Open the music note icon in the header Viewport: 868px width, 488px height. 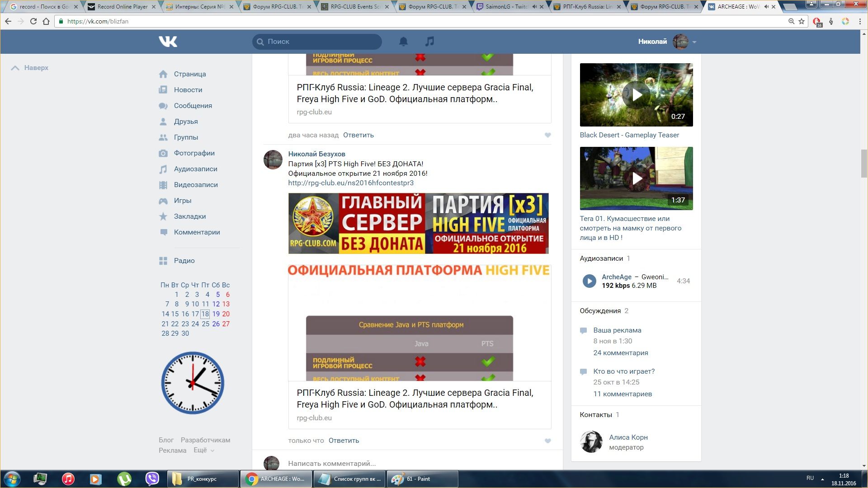pos(429,42)
